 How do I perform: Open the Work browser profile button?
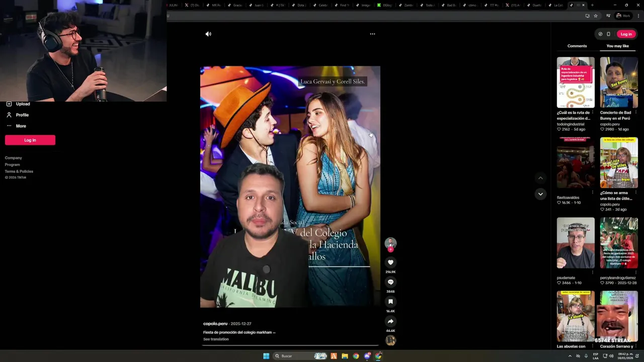click(623, 16)
